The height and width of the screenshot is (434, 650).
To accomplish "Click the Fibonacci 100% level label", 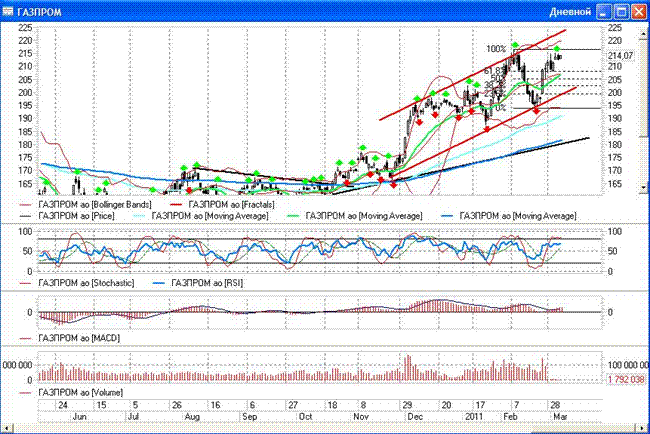I will click(496, 49).
